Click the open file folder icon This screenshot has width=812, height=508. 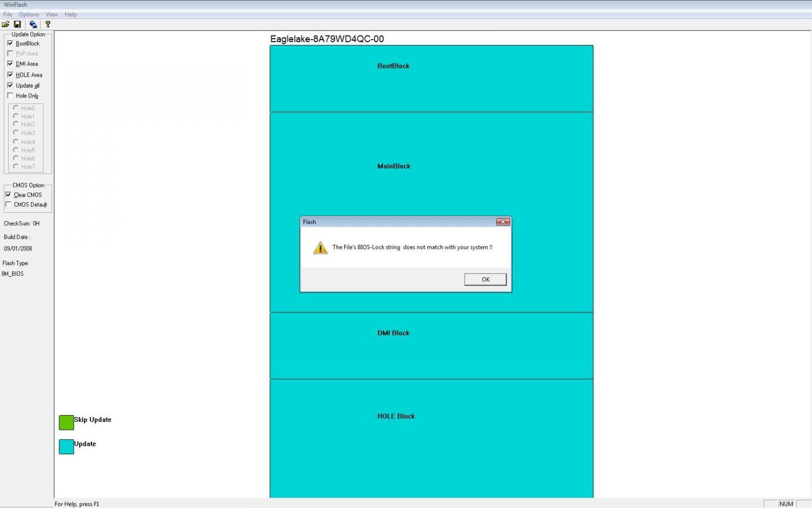pos(6,24)
